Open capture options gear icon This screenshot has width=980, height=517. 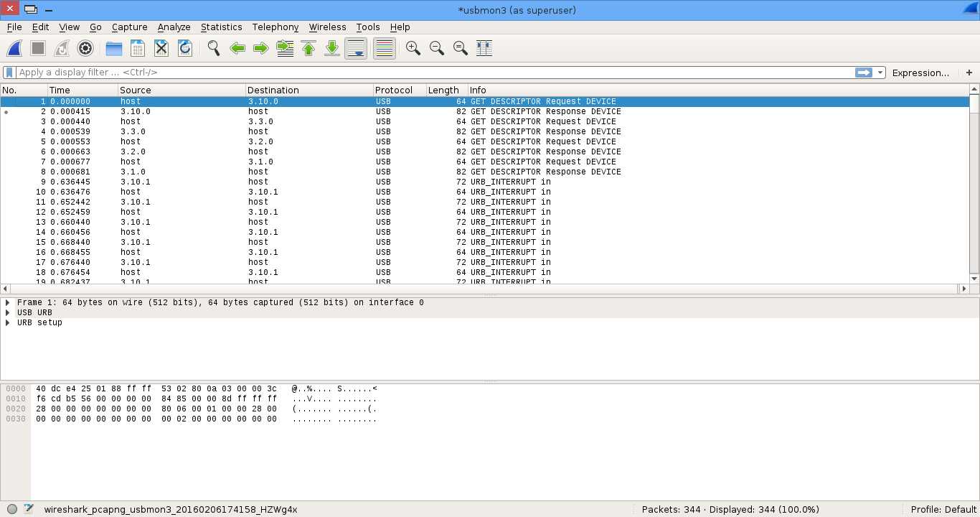point(85,48)
